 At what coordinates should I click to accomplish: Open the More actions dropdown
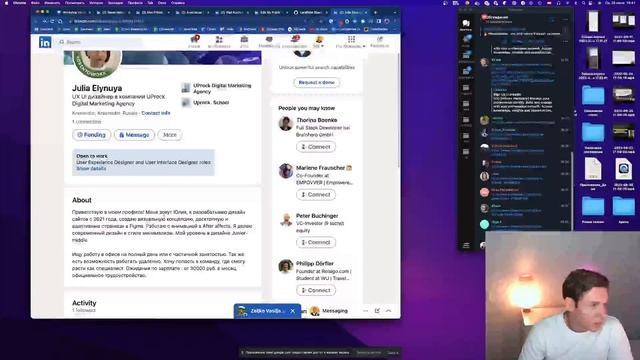[x=170, y=135]
